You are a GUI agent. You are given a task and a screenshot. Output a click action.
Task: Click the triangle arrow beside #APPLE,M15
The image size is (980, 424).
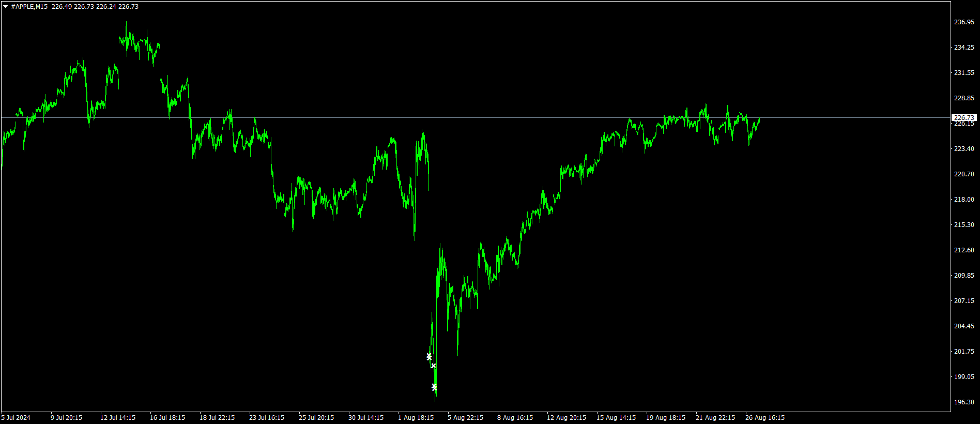tap(5, 7)
